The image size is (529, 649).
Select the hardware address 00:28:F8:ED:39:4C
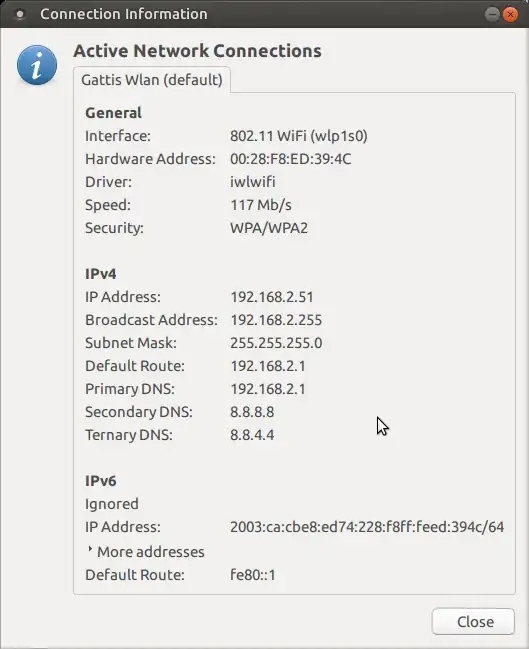coord(291,159)
